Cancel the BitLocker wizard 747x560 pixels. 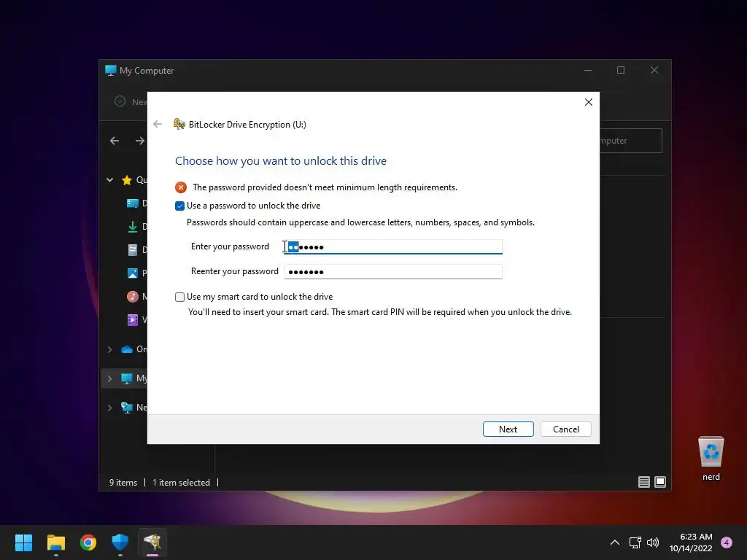(x=565, y=429)
